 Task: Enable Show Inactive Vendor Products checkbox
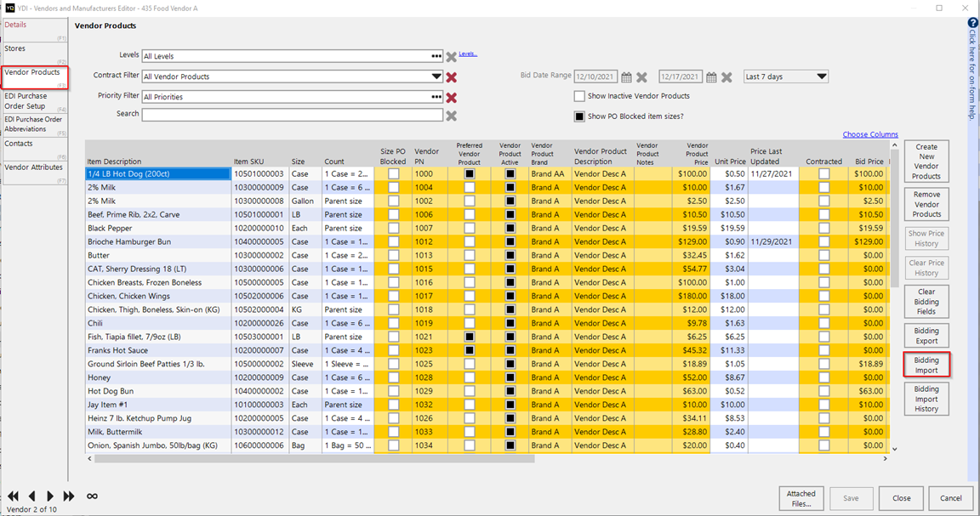click(x=579, y=97)
